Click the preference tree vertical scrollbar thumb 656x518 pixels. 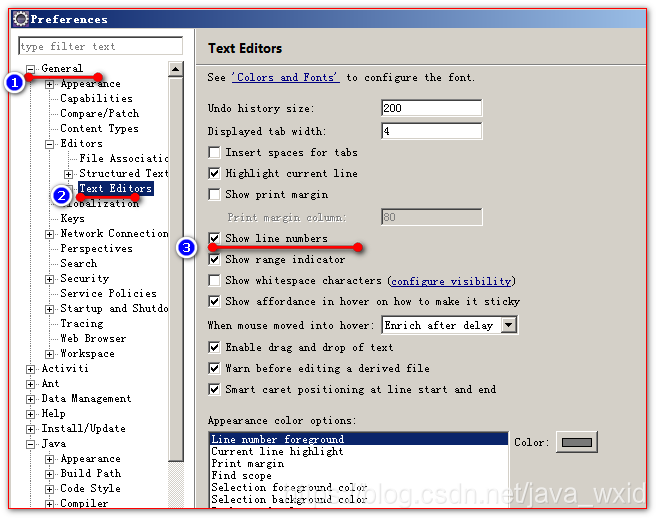click(x=176, y=269)
